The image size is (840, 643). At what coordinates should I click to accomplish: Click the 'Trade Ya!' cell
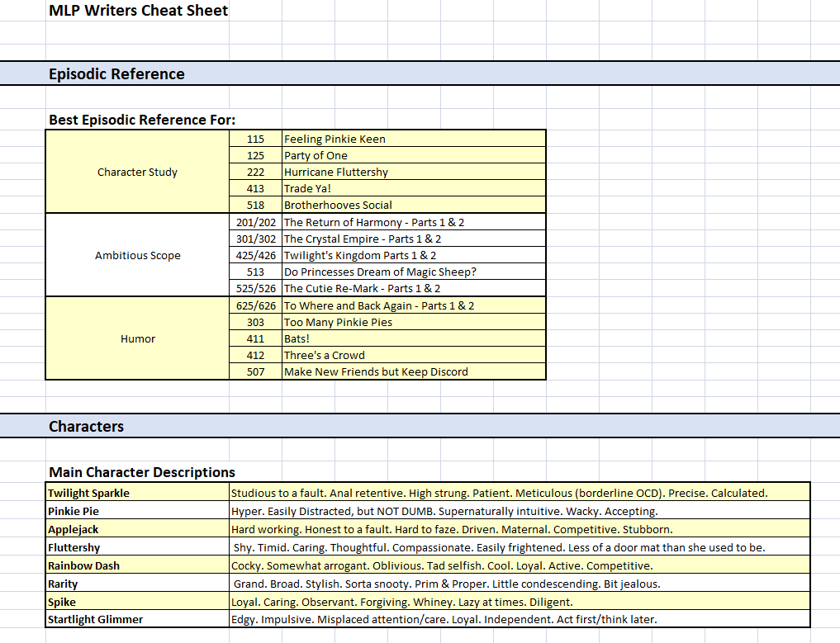point(414,188)
